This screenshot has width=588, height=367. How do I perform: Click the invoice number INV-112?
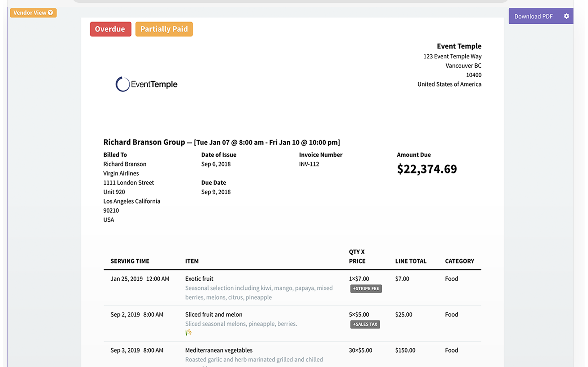point(309,164)
